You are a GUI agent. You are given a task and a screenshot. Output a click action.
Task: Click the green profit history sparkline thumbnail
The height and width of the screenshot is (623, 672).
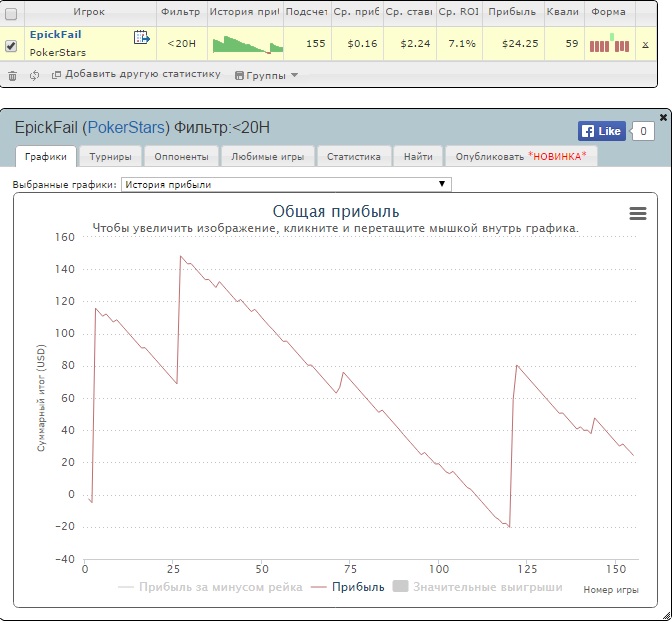[x=248, y=44]
